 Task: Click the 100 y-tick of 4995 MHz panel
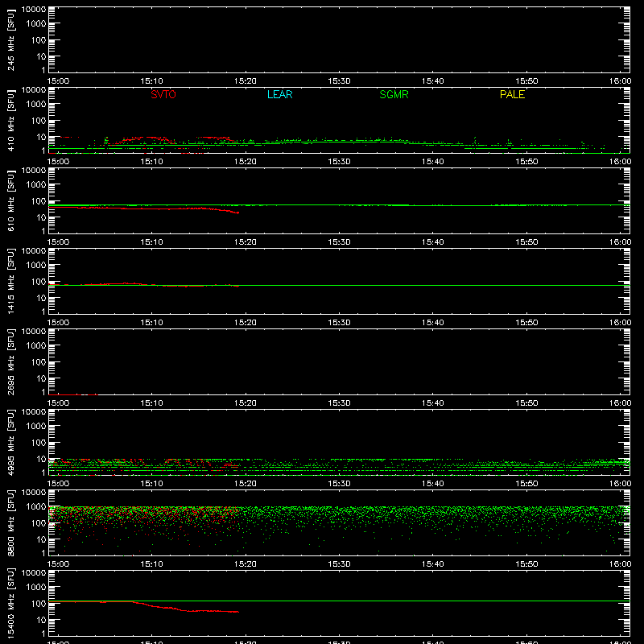tap(39, 443)
